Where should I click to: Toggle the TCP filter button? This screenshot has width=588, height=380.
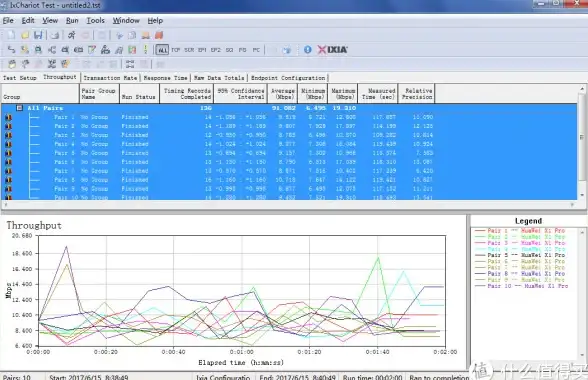[x=176, y=50]
